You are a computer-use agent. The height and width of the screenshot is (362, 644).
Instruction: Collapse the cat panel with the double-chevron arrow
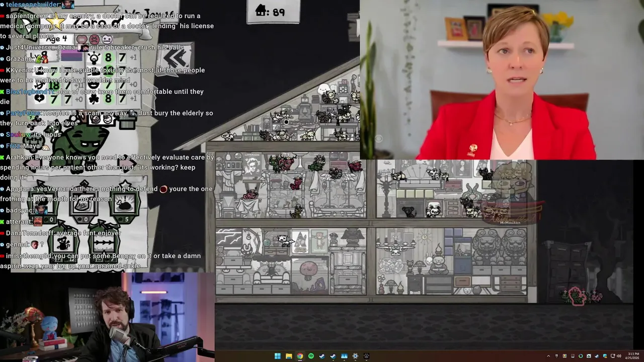(176, 59)
